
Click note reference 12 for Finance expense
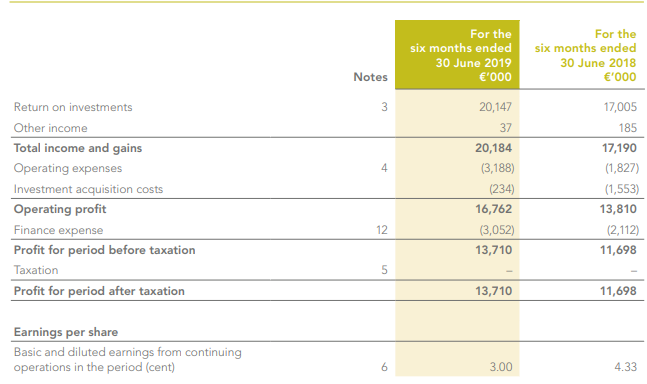tap(382, 230)
